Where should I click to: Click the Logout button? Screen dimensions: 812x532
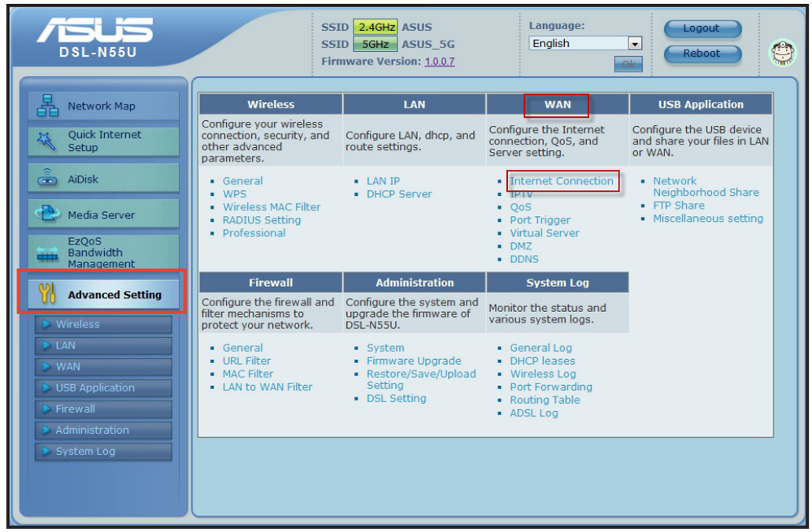(702, 28)
